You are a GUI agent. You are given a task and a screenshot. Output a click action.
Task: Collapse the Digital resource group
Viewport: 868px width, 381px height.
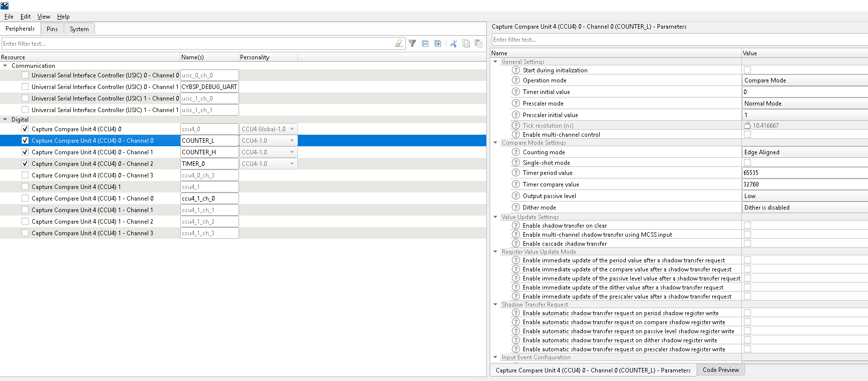click(x=5, y=119)
